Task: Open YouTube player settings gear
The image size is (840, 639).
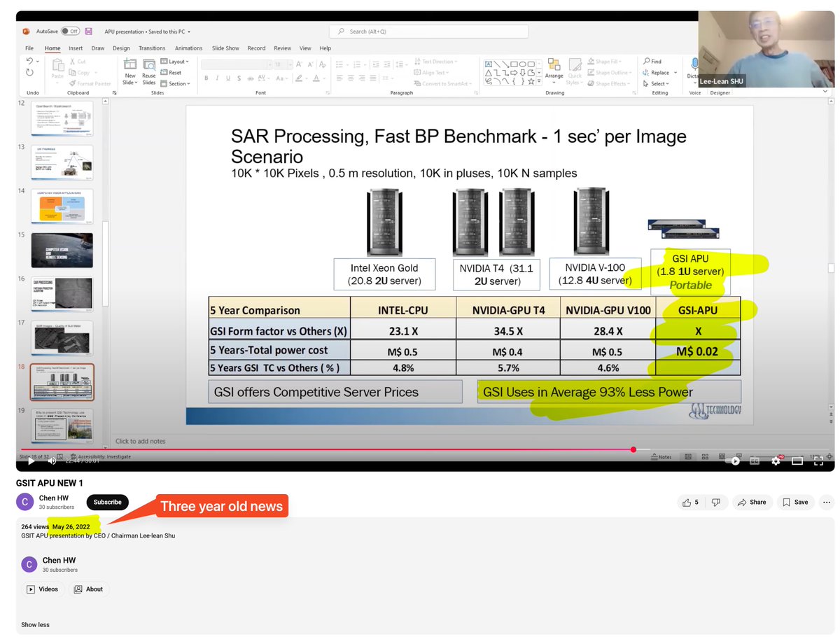Action: tap(776, 461)
